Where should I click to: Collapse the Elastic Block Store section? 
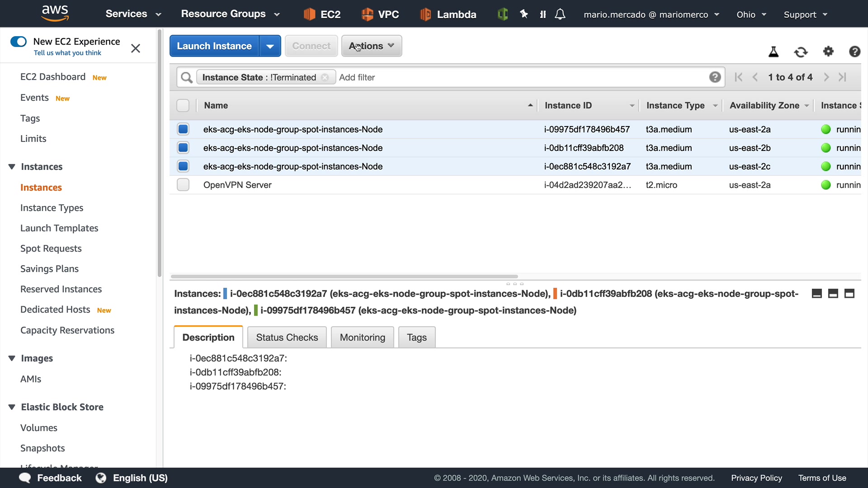pos(12,407)
